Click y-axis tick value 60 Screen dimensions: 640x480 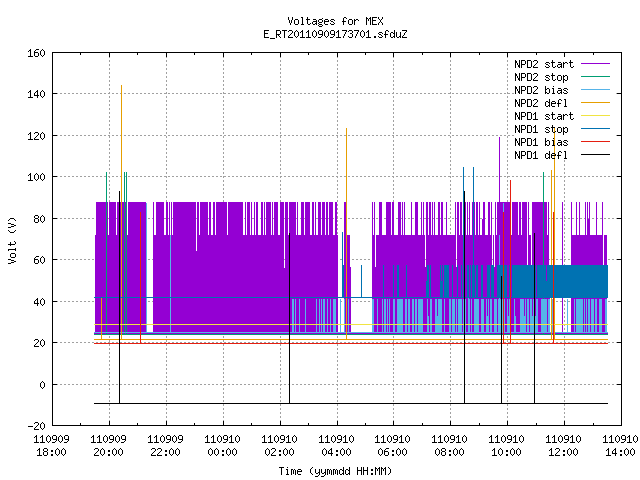[40, 260]
